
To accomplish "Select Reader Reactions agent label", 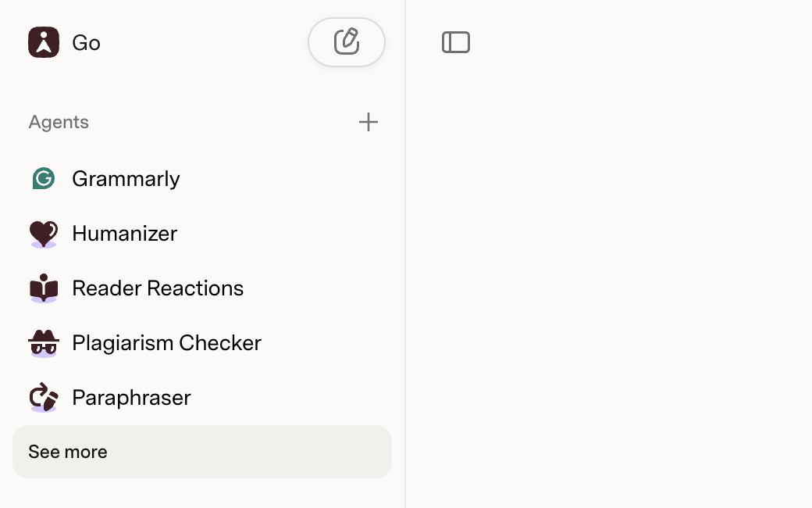I will pyautogui.click(x=158, y=288).
